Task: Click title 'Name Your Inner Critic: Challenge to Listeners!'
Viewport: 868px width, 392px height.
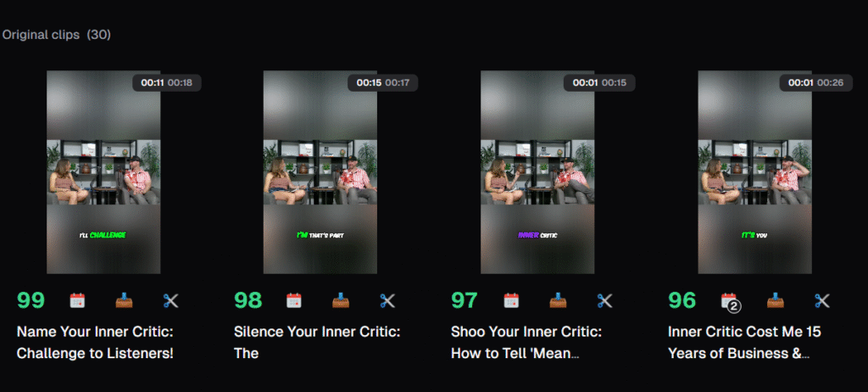Action: pyautogui.click(x=95, y=342)
